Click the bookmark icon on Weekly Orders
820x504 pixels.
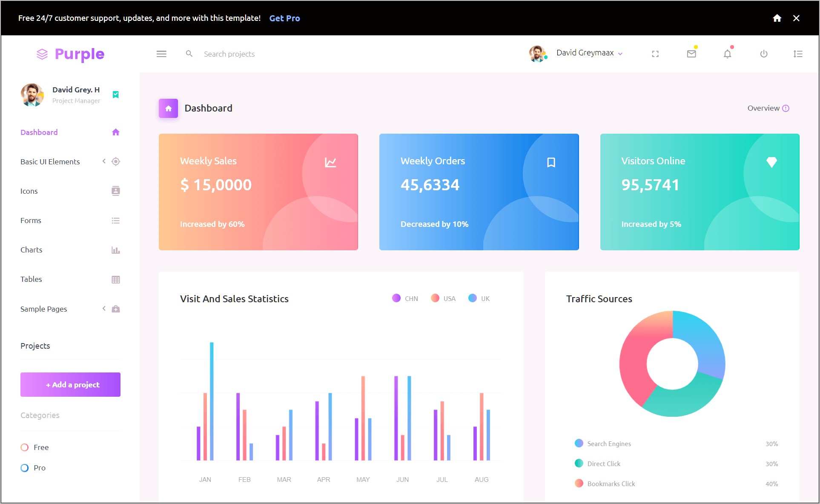551,162
